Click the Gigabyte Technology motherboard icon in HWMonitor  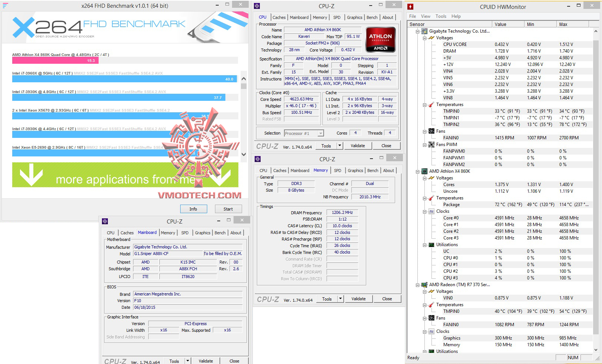pos(425,31)
